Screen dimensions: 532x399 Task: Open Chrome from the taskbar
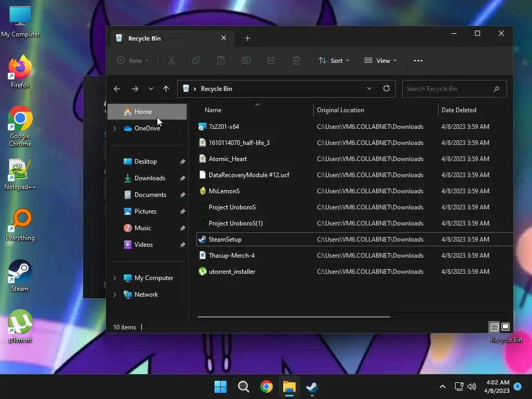pyautogui.click(x=267, y=387)
